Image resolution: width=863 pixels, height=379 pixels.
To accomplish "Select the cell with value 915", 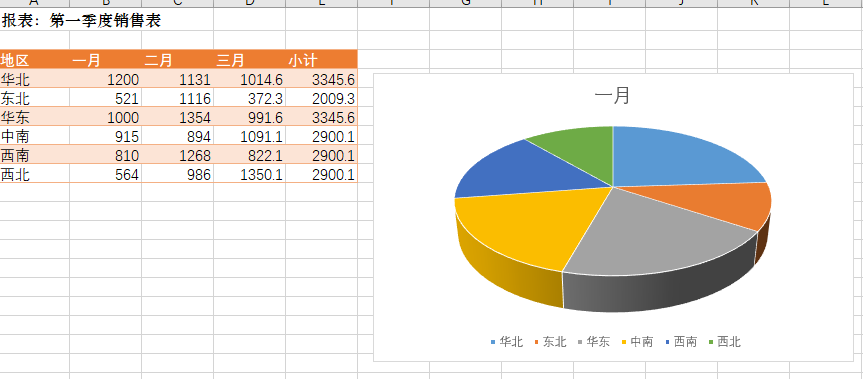I will tap(106, 136).
